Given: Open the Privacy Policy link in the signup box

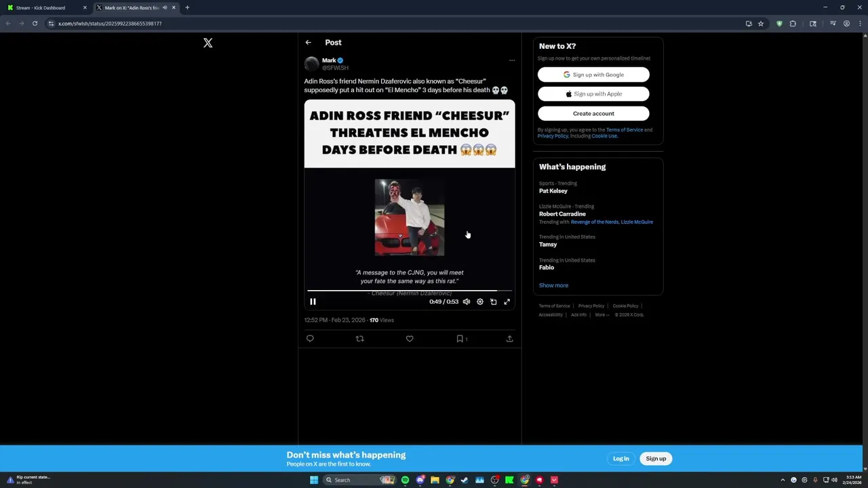Looking at the screenshot, I should [x=553, y=136].
